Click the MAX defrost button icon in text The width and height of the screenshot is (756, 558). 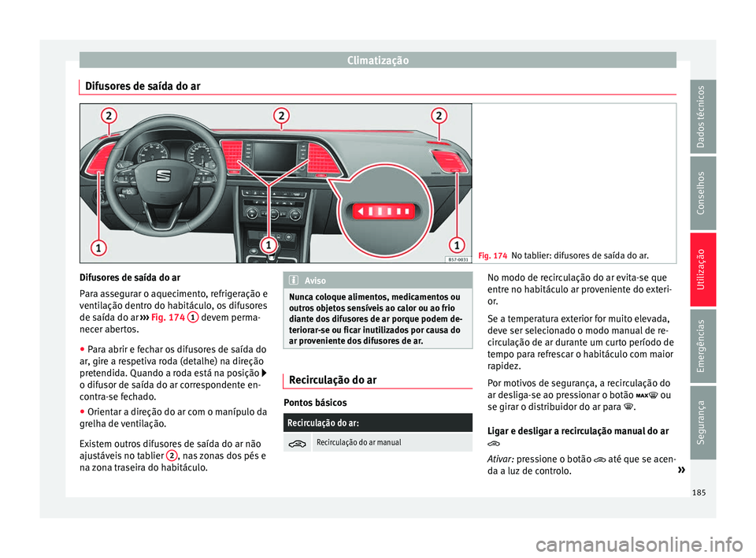click(647, 396)
